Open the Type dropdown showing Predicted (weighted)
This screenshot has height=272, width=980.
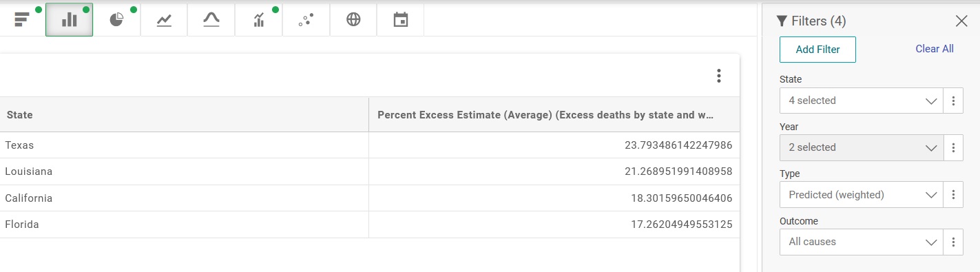click(x=862, y=195)
